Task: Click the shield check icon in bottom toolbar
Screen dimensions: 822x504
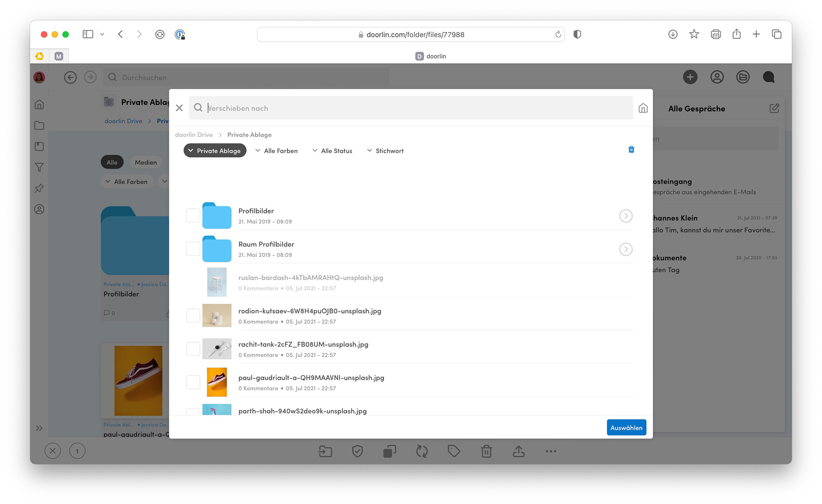Action: pyautogui.click(x=357, y=451)
